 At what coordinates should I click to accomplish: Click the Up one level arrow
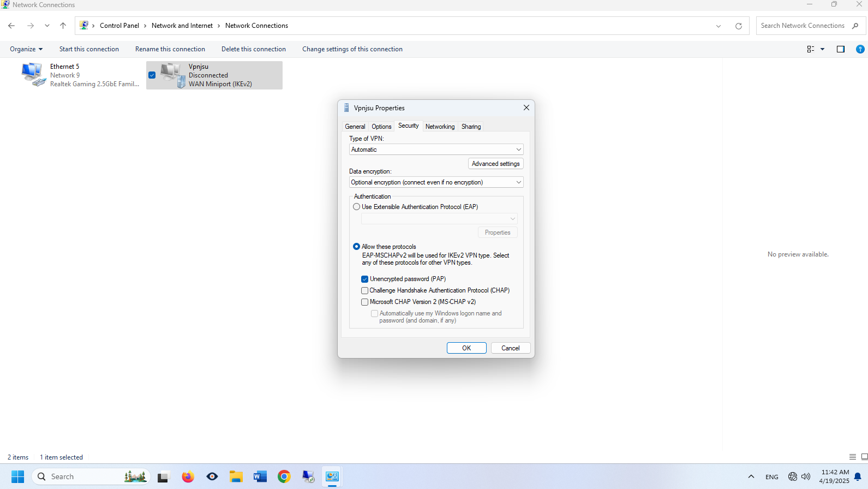[63, 26]
